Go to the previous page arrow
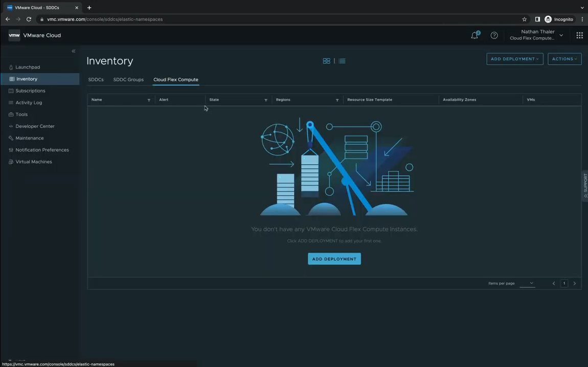This screenshot has width=588, height=367. click(554, 283)
